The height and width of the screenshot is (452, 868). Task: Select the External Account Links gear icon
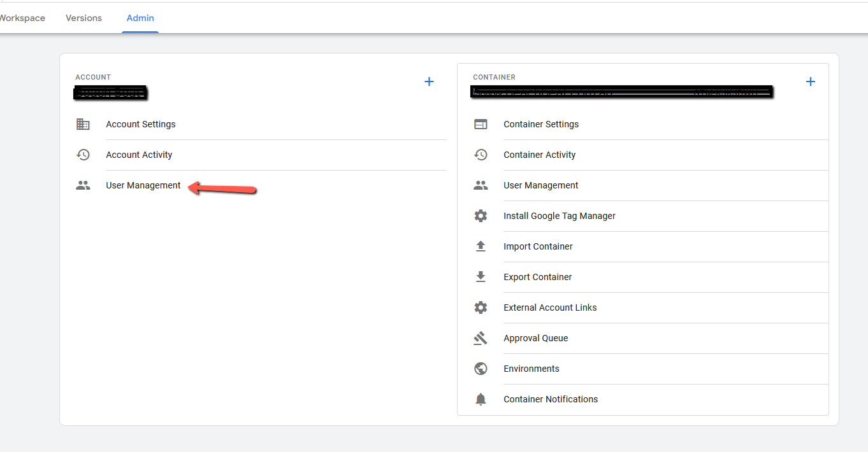(481, 307)
